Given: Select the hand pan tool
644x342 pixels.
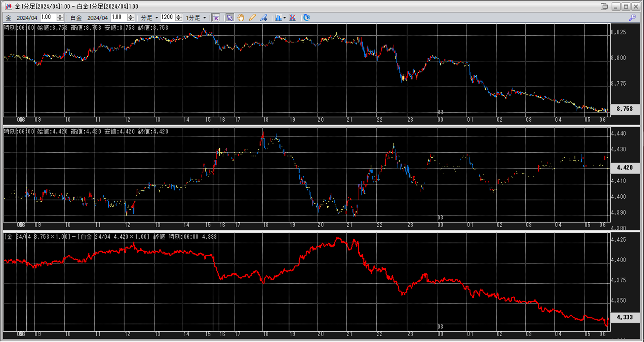Looking at the screenshot, I should pyautogui.click(x=241, y=18).
